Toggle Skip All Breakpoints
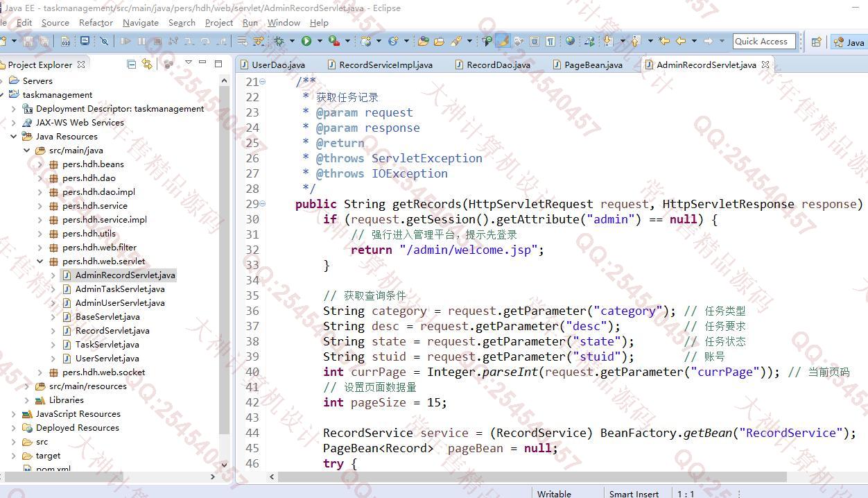 104,42
